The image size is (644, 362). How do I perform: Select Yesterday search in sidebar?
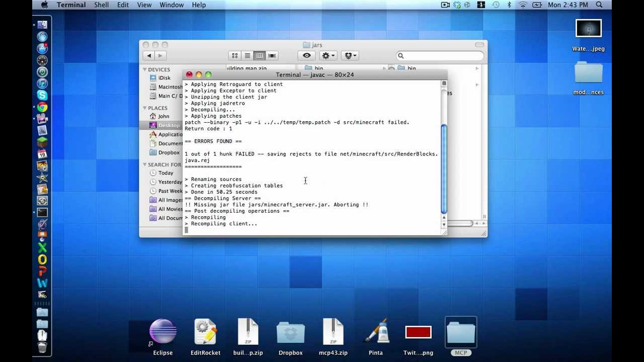[x=166, y=182]
